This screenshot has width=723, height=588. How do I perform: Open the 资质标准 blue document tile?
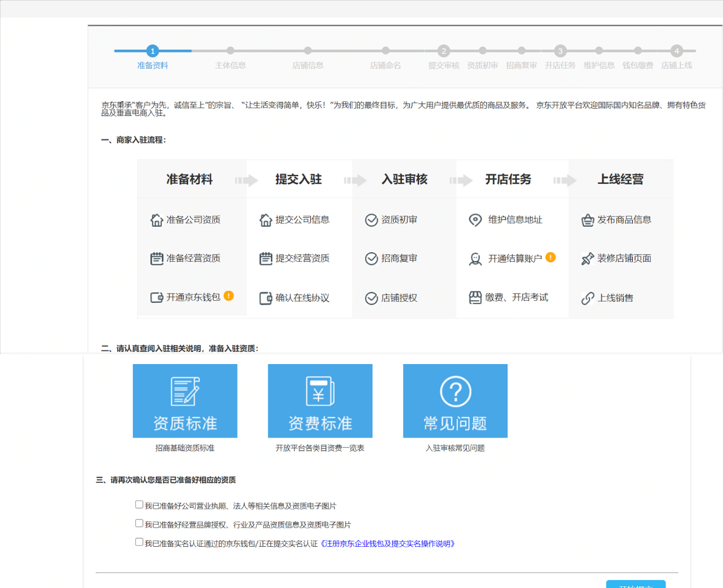pyautogui.click(x=185, y=401)
